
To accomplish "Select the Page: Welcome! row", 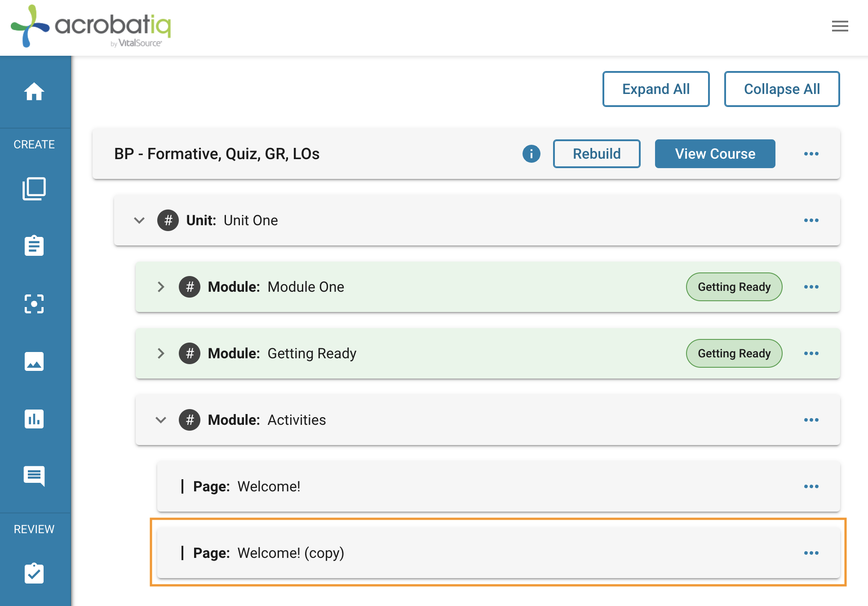I will tap(498, 486).
